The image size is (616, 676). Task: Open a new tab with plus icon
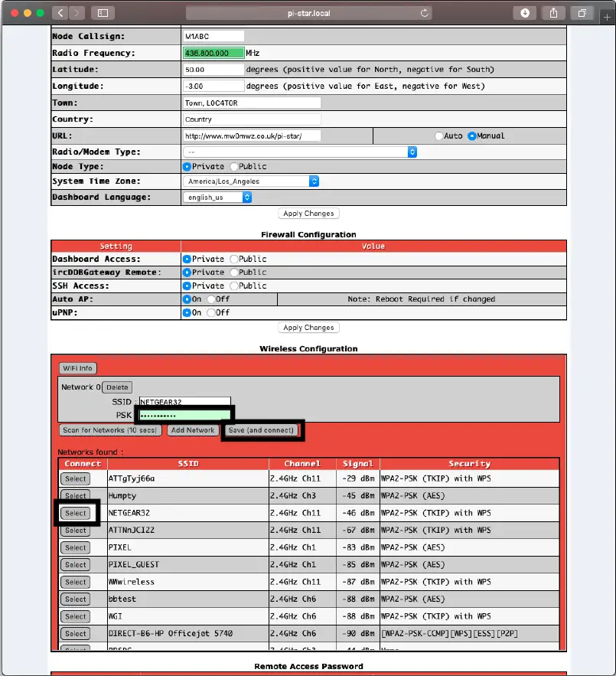click(x=607, y=18)
